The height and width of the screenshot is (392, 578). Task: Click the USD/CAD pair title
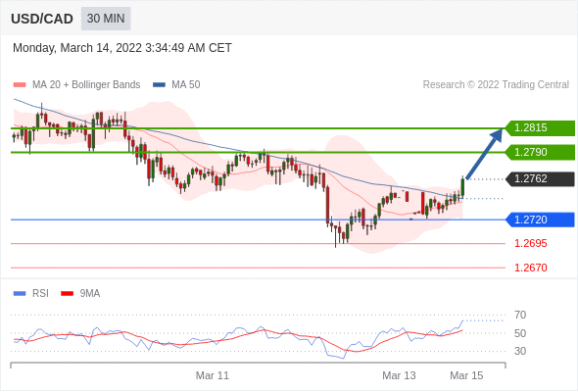coord(42,19)
